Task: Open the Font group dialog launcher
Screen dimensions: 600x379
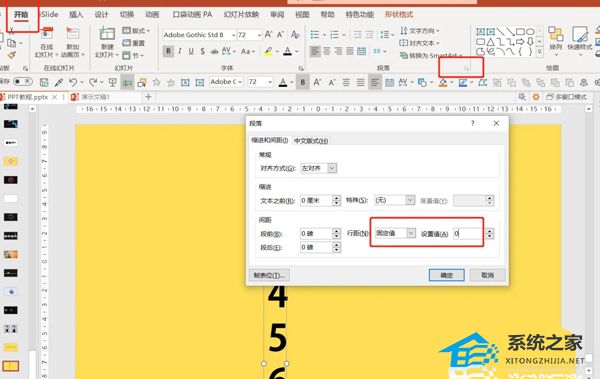Action: point(301,69)
